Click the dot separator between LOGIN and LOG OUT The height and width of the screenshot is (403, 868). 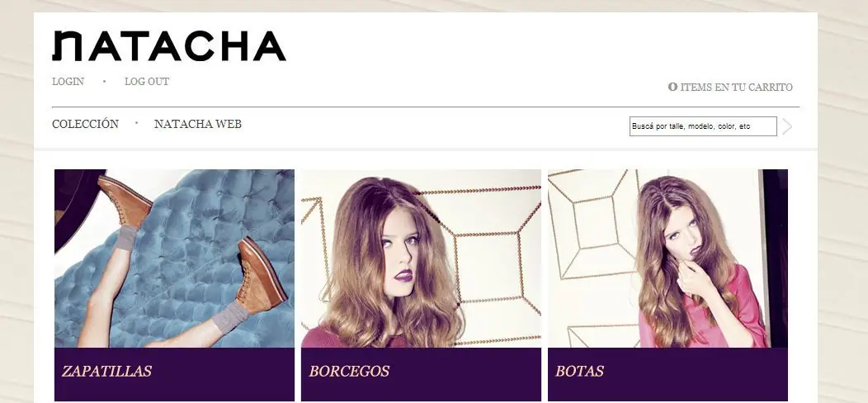pos(104,82)
